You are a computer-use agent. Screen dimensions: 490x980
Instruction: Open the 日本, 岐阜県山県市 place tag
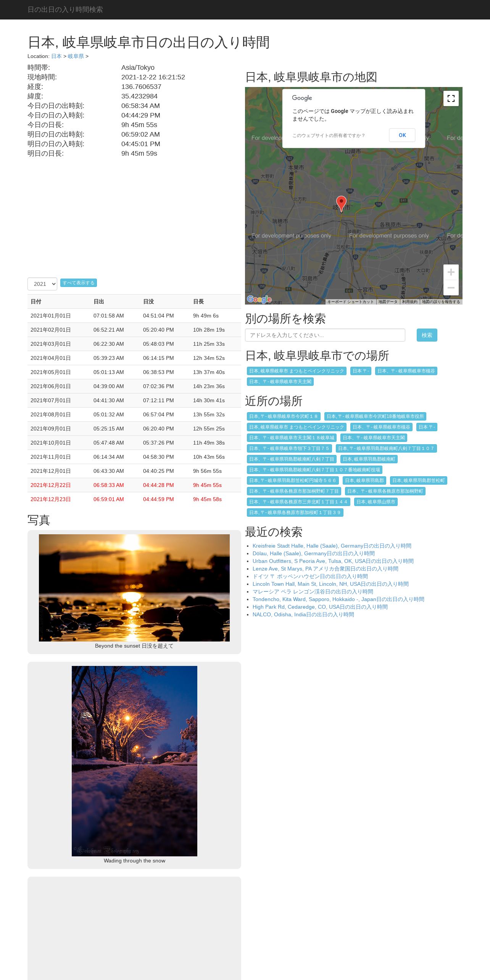(x=376, y=502)
